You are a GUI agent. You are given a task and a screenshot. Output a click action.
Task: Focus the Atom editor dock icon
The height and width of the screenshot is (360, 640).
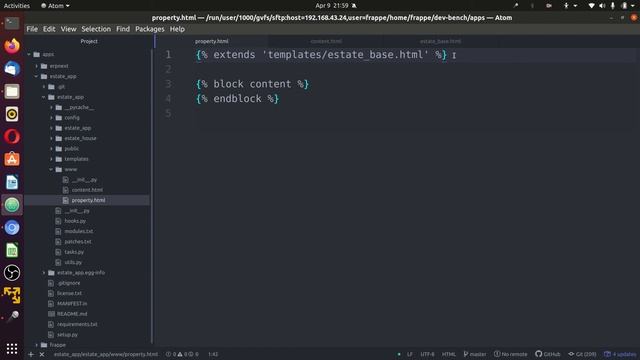tap(12, 205)
